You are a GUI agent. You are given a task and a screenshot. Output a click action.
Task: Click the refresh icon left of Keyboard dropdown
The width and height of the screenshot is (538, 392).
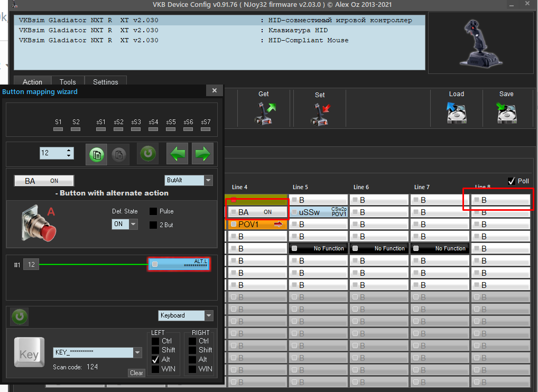pyautogui.click(x=20, y=316)
